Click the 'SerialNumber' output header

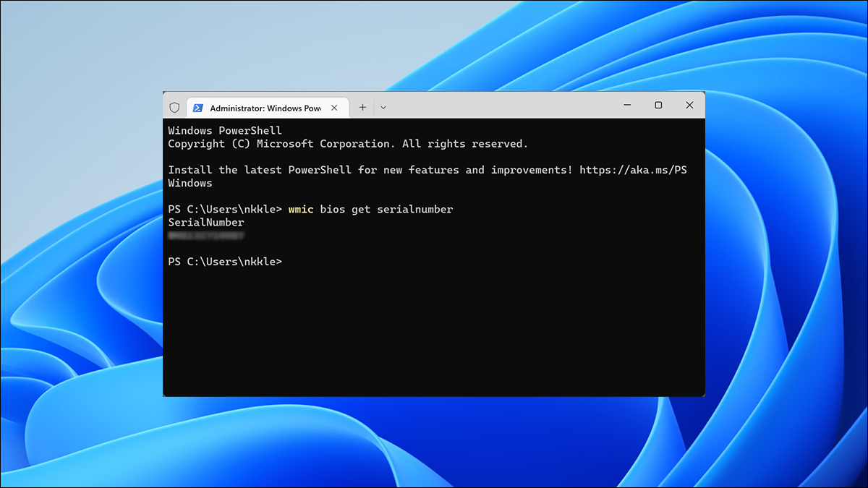tap(206, 222)
